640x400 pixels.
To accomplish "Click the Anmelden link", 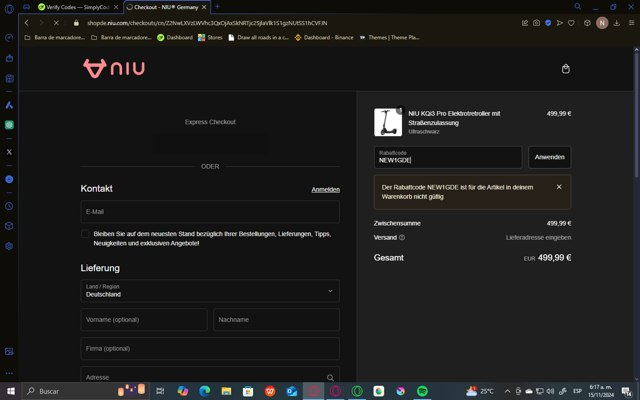I will click(x=325, y=189).
